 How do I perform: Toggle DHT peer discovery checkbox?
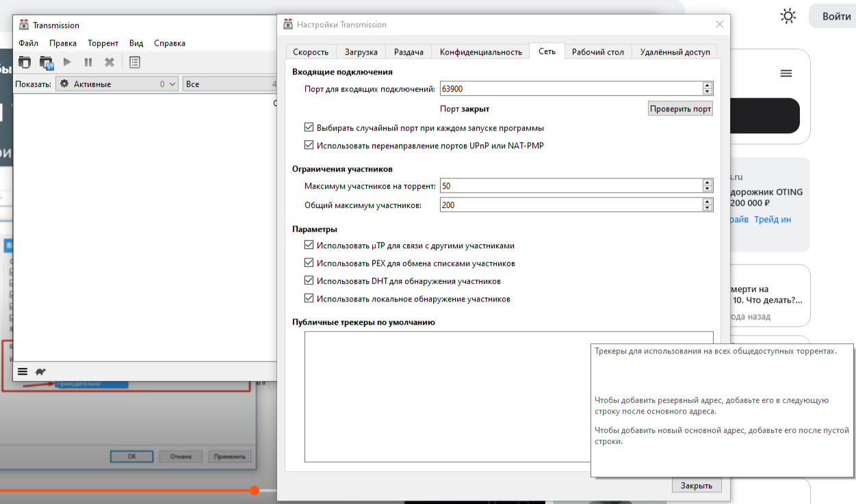(x=309, y=280)
